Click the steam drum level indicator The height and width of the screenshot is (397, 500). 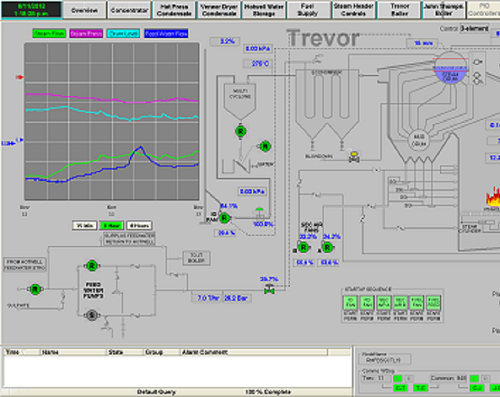click(x=451, y=71)
